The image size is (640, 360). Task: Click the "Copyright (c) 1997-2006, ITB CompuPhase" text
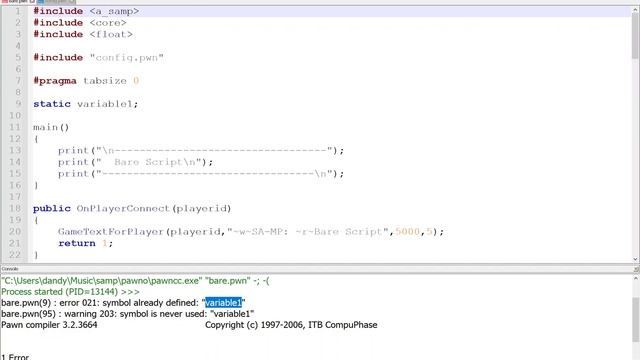point(291,325)
